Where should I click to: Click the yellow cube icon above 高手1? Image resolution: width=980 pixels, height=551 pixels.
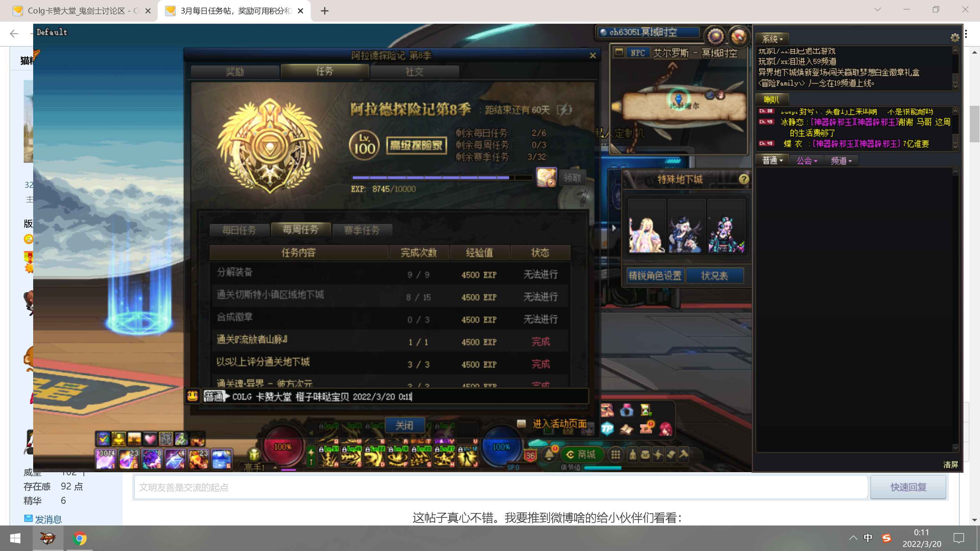click(254, 455)
